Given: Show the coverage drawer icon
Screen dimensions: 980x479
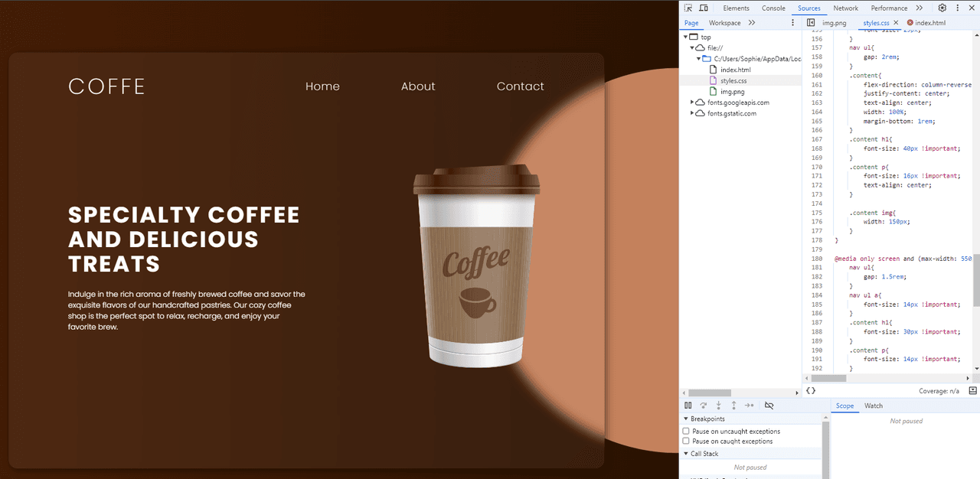Looking at the screenshot, I should 972,390.
